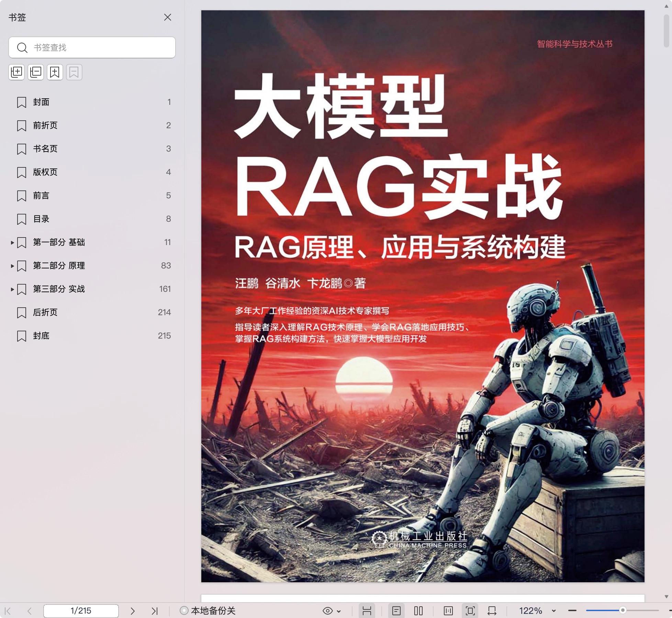Screen dimensions: 672x618
Task: Click the zoom slider handle
Action: [x=623, y=610]
